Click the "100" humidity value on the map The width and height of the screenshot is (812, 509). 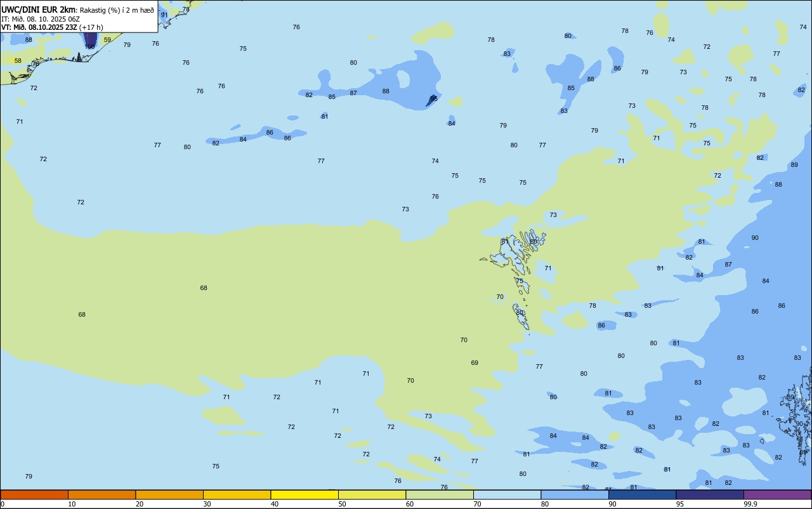click(90, 46)
